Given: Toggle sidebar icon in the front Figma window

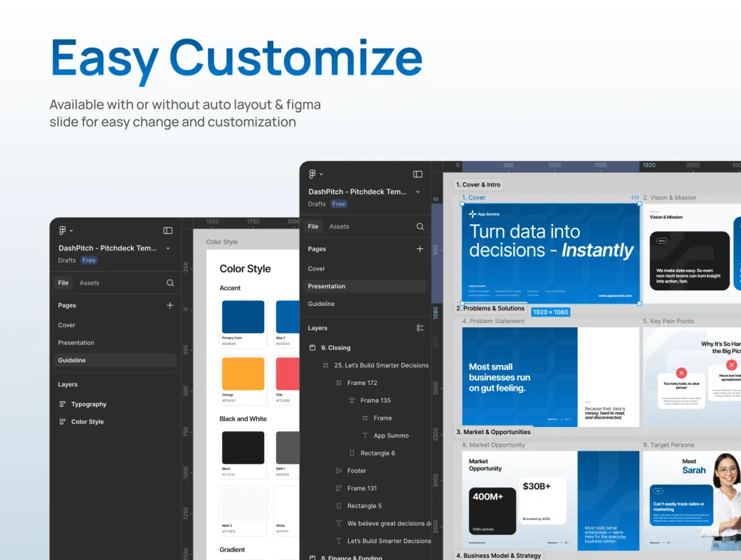Looking at the screenshot, I should (418, 174).
